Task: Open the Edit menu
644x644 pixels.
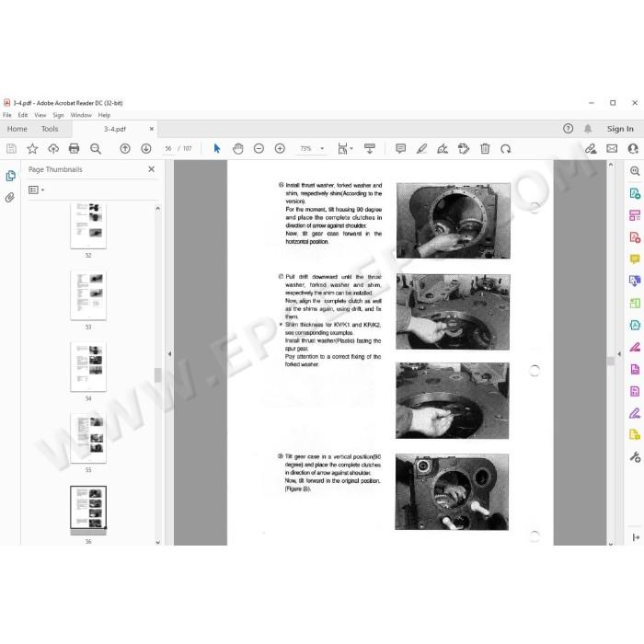Action: pyautogui.click(x=23, y=115)
